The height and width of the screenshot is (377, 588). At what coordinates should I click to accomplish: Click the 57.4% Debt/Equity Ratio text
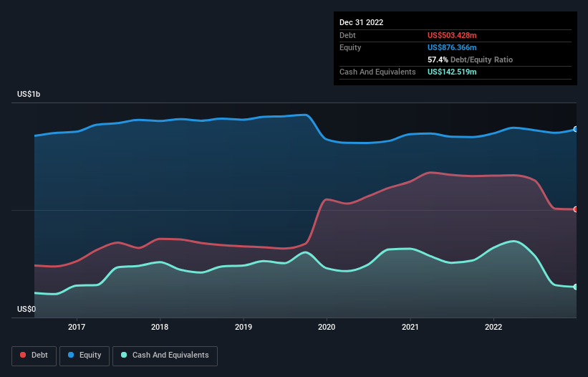tap(471, 59)
